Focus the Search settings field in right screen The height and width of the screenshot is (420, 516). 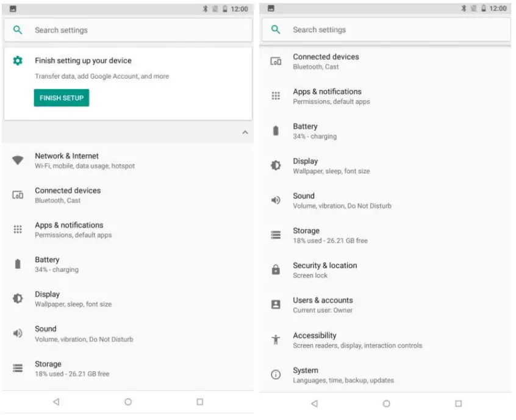point(386,30)
